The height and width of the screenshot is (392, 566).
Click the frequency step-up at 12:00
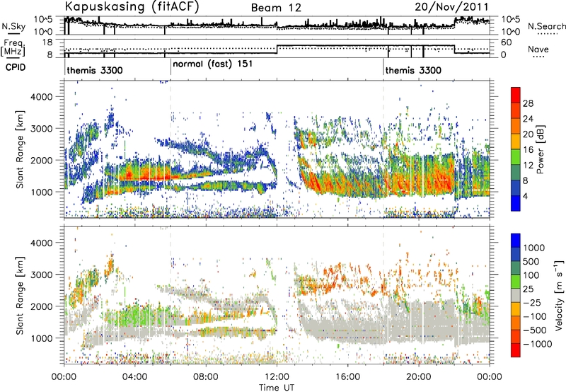277,50
